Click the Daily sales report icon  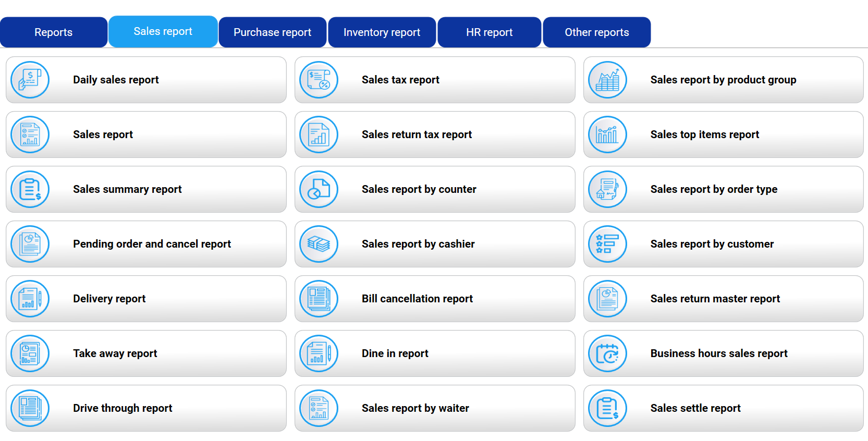pyautogui.click(x=30, y=80)
